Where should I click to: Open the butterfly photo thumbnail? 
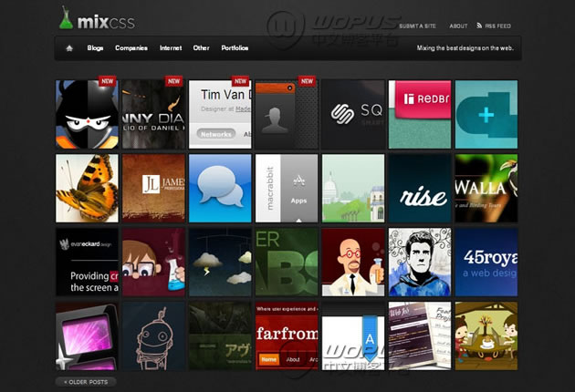(87, 187)
